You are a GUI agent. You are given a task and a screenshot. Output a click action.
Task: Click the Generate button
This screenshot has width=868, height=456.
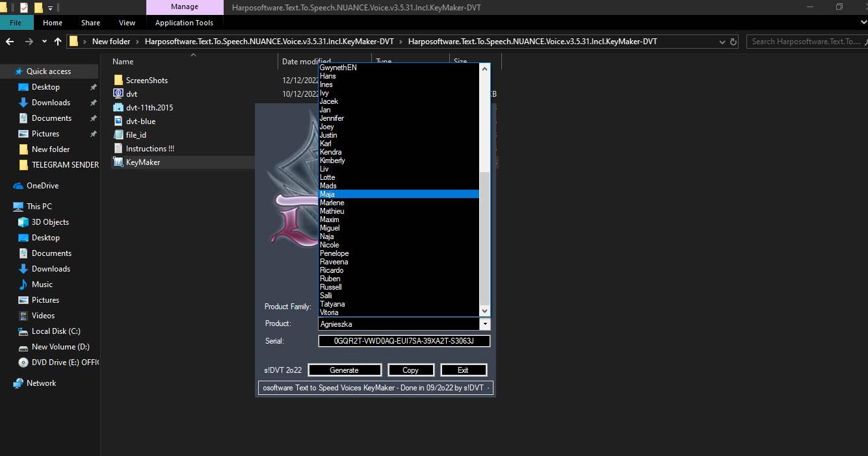(x=345, y=370)
